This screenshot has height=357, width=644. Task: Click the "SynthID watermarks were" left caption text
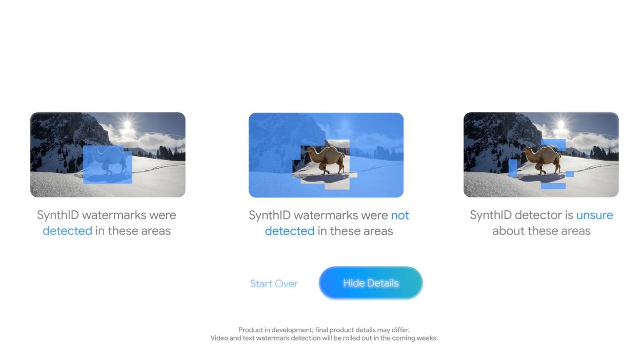107,215
